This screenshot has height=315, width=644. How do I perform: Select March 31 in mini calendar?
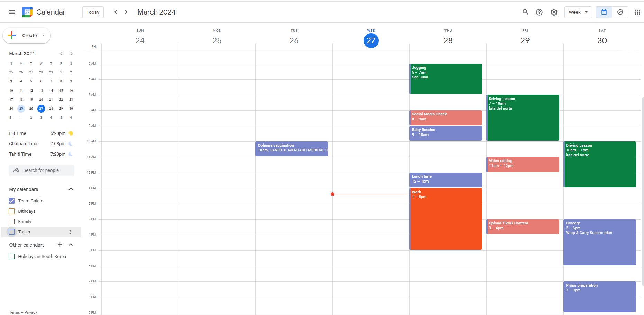[x=11, y=118]
